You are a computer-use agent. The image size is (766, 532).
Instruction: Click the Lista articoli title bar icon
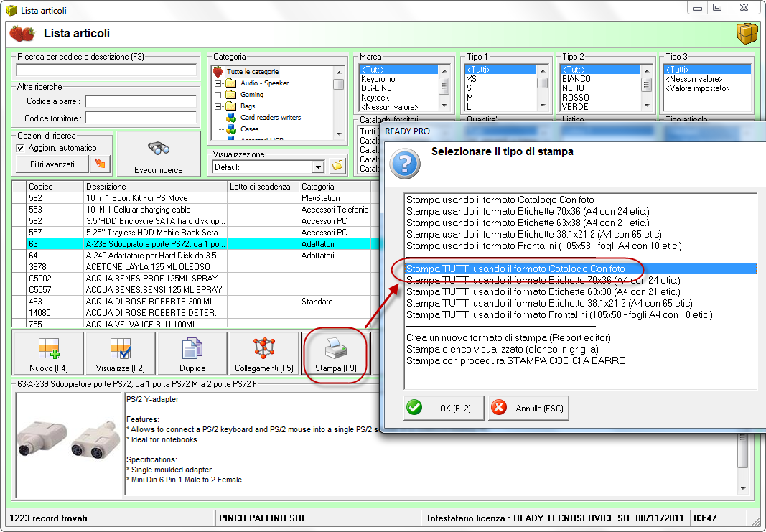11,10
